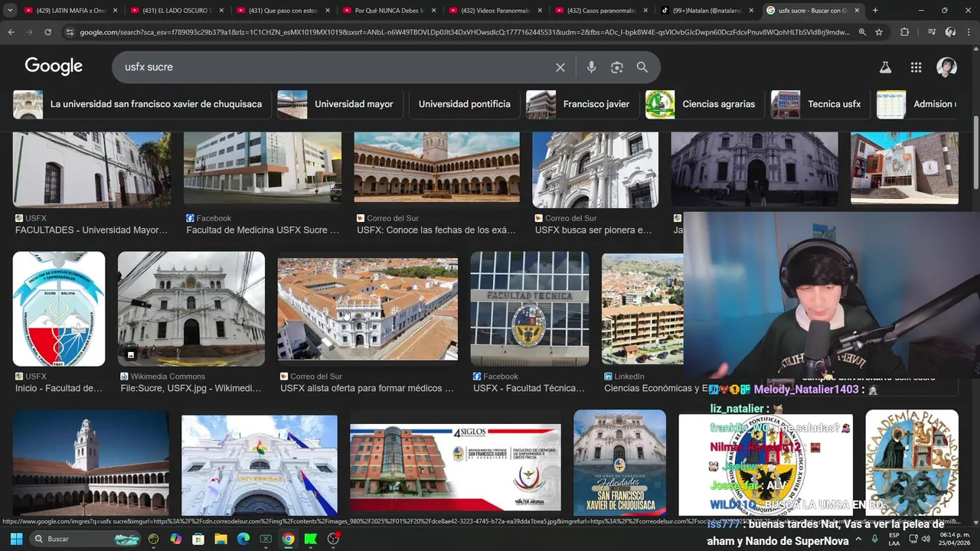Open a new browser tab

[875, 11]
